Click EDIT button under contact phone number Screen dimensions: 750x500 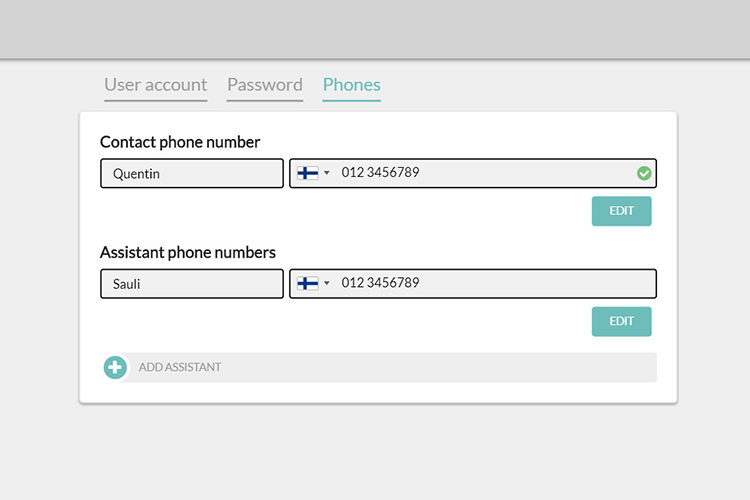621,211
